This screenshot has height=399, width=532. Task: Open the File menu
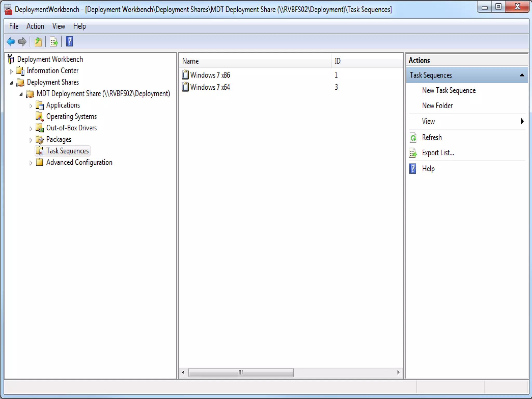[x=14, y=26]
